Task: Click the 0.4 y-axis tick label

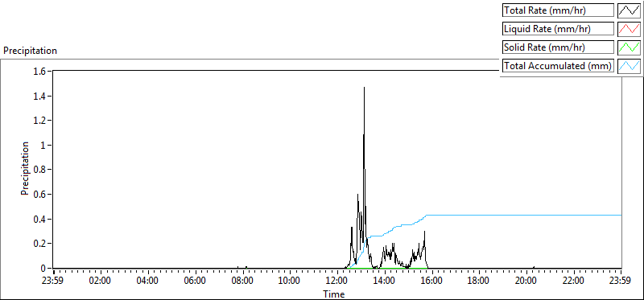Action: pyautogui.click(x=39, y=219)
